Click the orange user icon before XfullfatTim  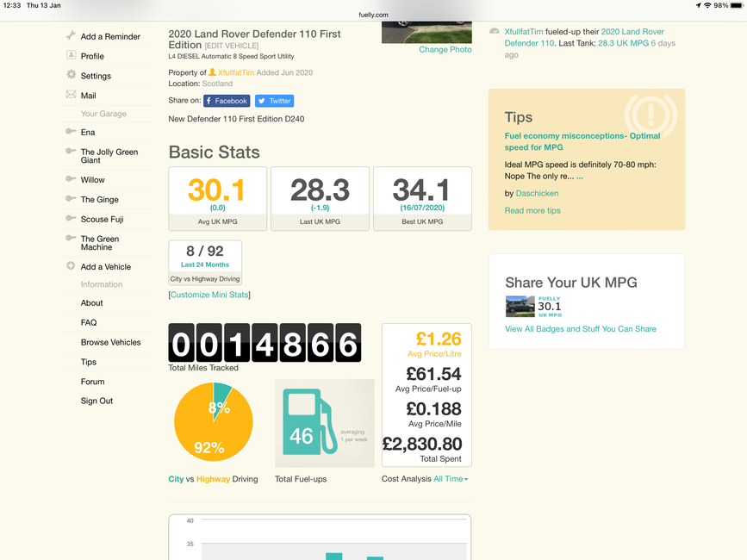[x=213, y=72]
